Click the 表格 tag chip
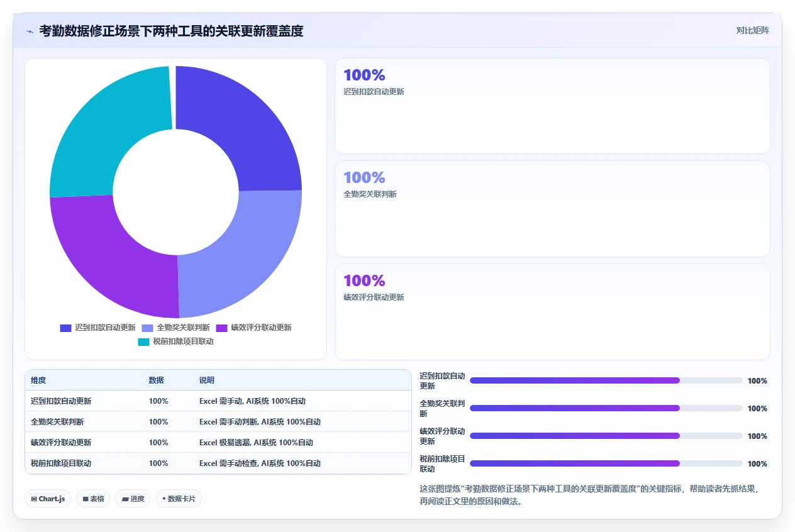 93,499
